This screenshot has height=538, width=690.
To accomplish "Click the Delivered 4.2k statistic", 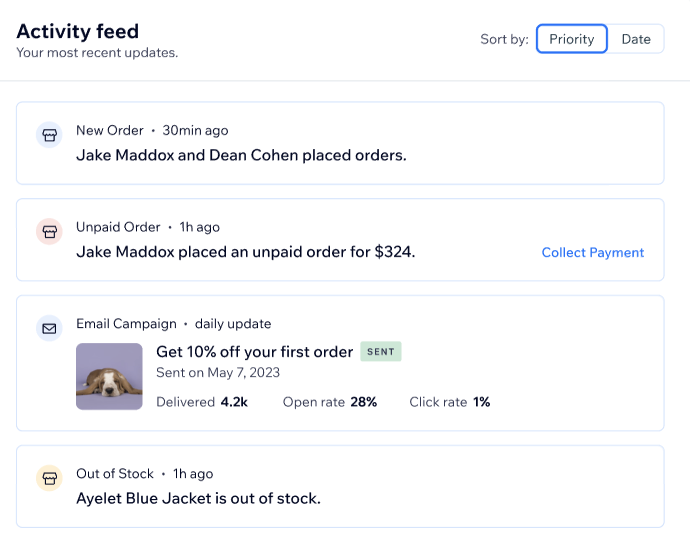I will (202, 402).
